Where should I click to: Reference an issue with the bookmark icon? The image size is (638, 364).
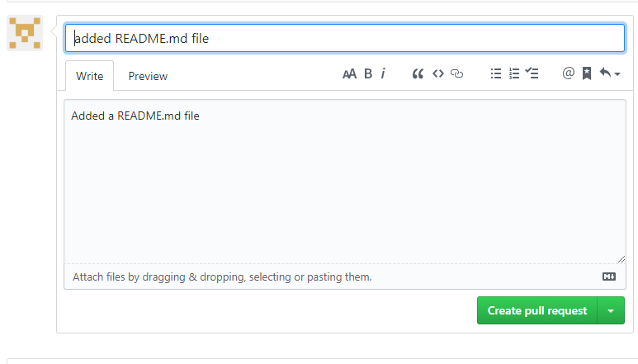pyautogui.click(x=586, y=73)
